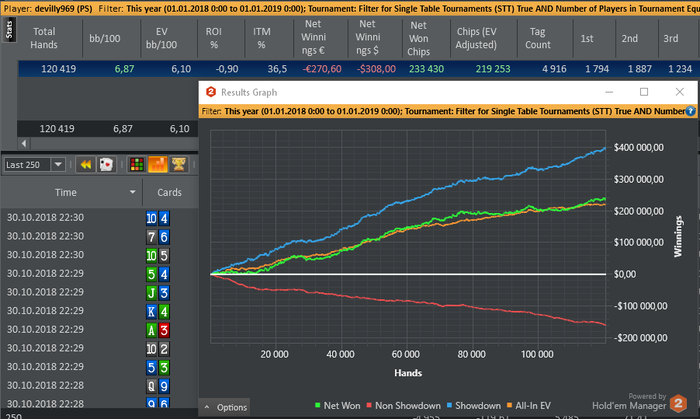Toggle All-In EV legend series

529,406
